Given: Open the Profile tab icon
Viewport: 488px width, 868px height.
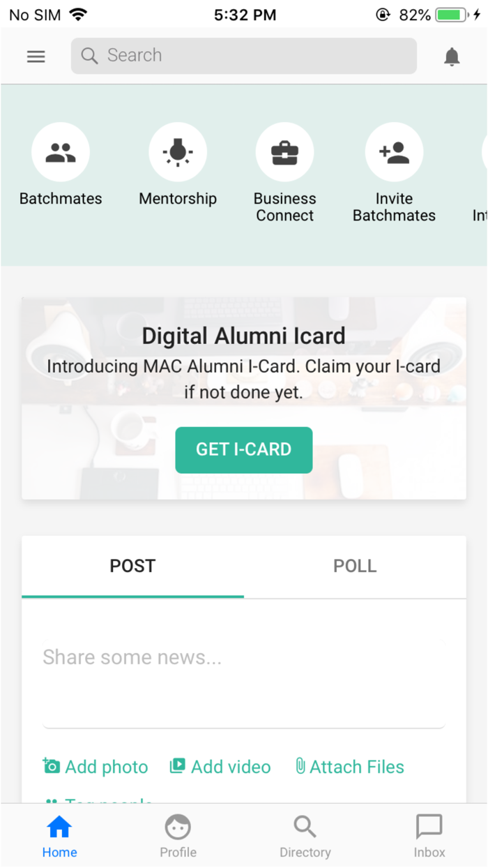Looking at the screenshot, I should click(178, 828).
